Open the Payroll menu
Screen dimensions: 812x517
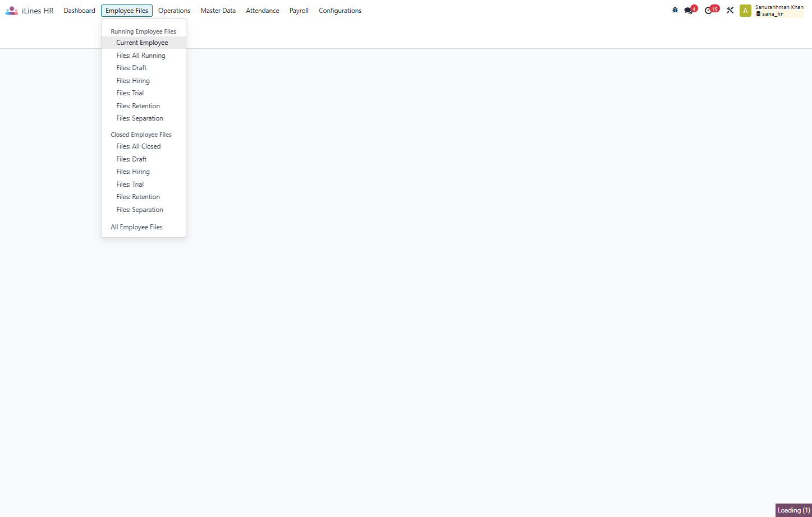[x=299, y=11]
